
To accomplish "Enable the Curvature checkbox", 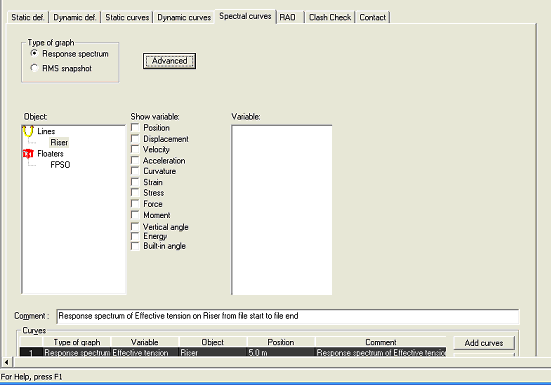I will [x=135, y=171].
